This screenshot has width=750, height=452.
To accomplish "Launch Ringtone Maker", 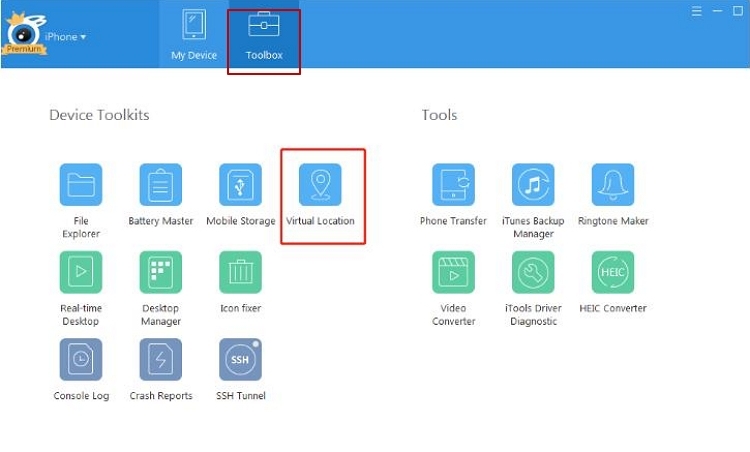I will point(613,185).
